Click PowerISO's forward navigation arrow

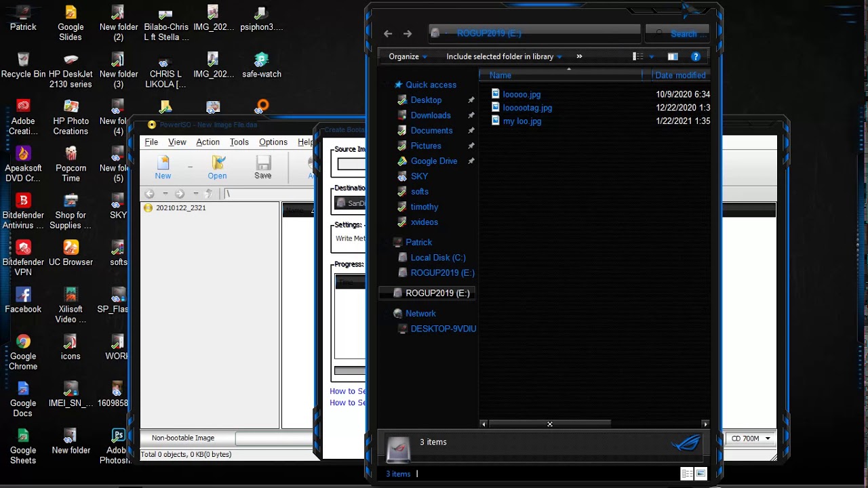click(180, 194)
